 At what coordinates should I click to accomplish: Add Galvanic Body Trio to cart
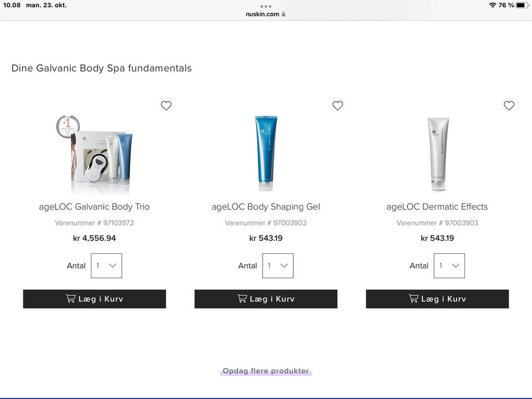pos(94,299)
